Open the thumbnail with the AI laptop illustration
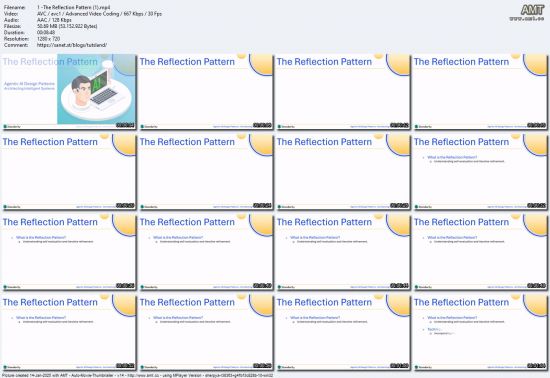The width and height of the screenshot is (550, 378). [x=68, y=92]
